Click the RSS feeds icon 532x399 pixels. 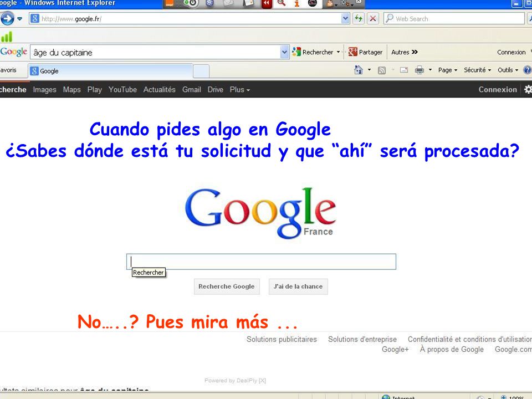coord(382,70)
